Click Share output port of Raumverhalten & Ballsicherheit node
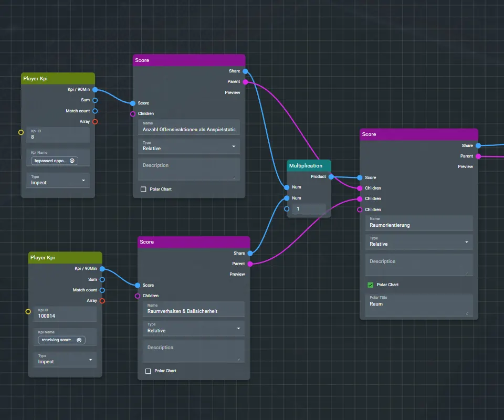Viewport: 504px width, 420px height. (250, 253)
